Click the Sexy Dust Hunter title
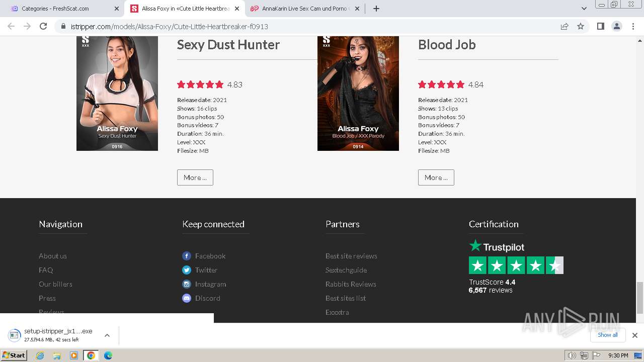This screenshot has height=362, width=644. 228,45
